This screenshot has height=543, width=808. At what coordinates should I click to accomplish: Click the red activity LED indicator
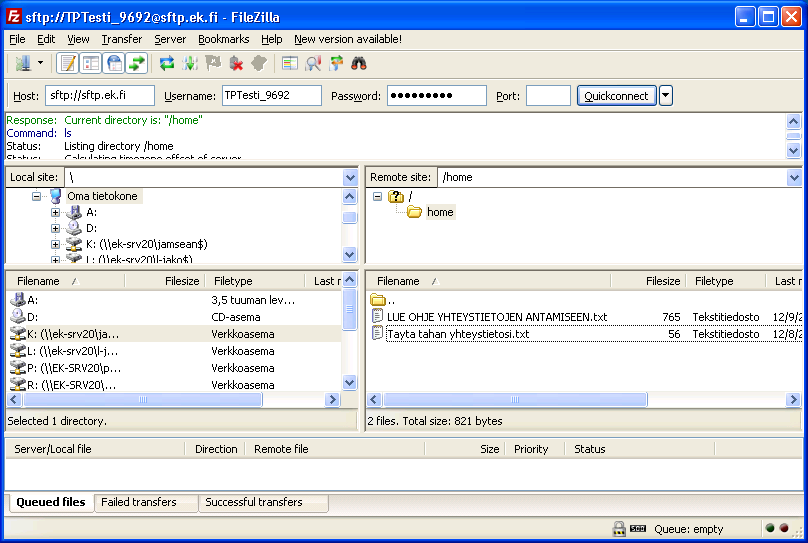coord(784,528)
